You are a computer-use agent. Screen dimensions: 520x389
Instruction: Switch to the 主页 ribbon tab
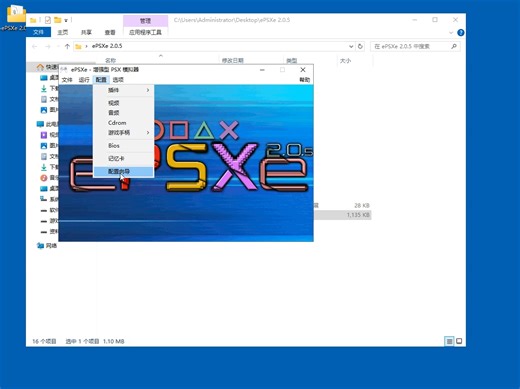coord(62,32)
